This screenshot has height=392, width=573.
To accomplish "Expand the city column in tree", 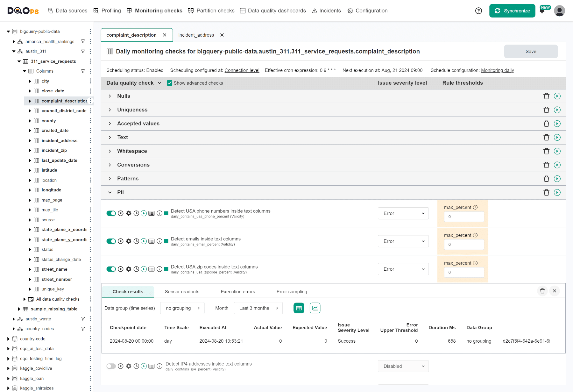I will pyautogui.click(x=30, y=81).
